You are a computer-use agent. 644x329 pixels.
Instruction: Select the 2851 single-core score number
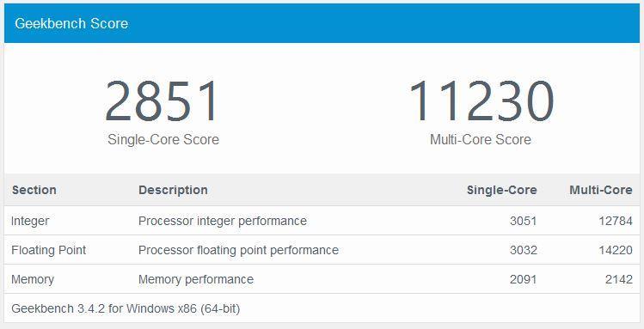coord(163,101)
